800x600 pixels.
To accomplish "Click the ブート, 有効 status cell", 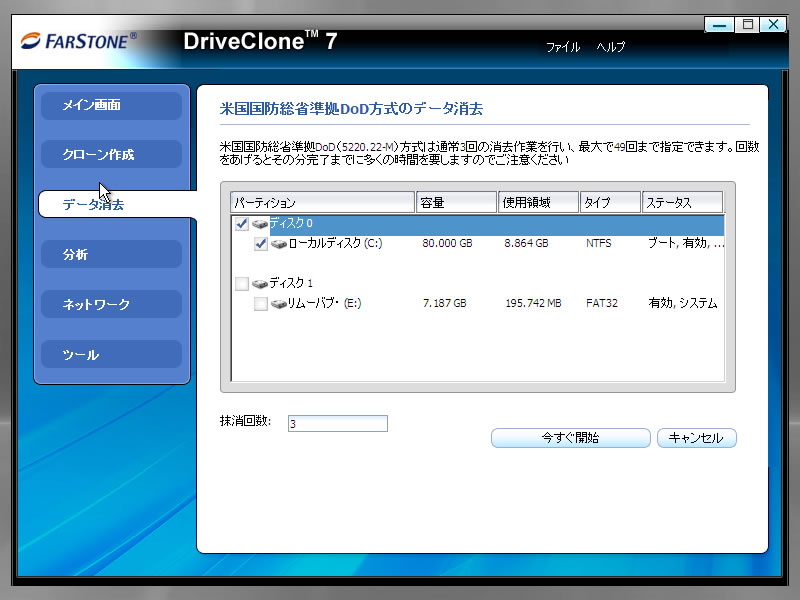I will 685,243.
